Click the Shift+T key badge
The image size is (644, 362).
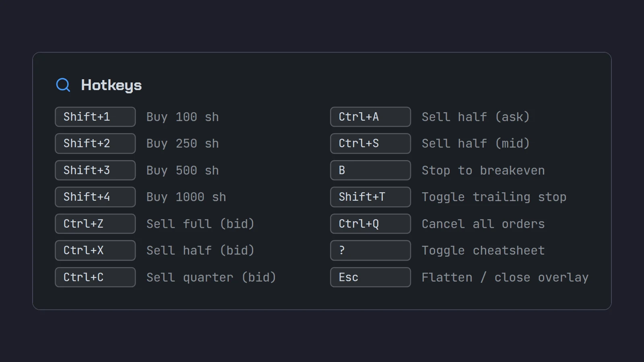[x=371, y=197]
